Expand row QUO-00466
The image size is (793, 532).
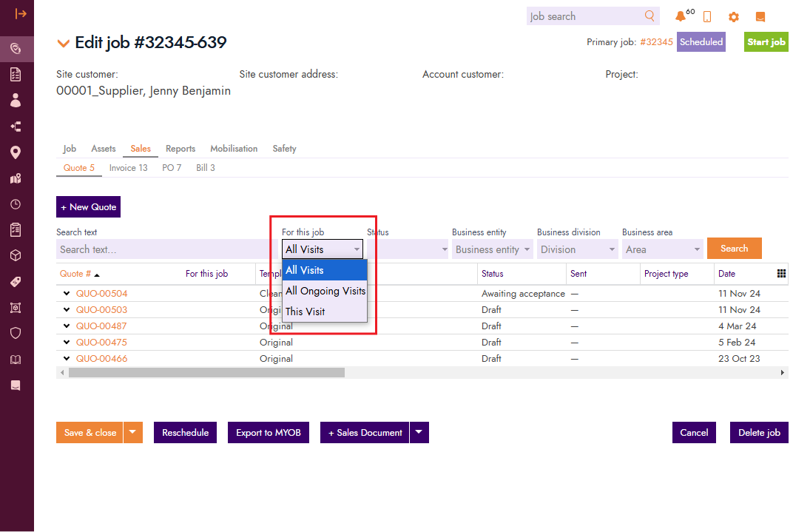[67, 358]
